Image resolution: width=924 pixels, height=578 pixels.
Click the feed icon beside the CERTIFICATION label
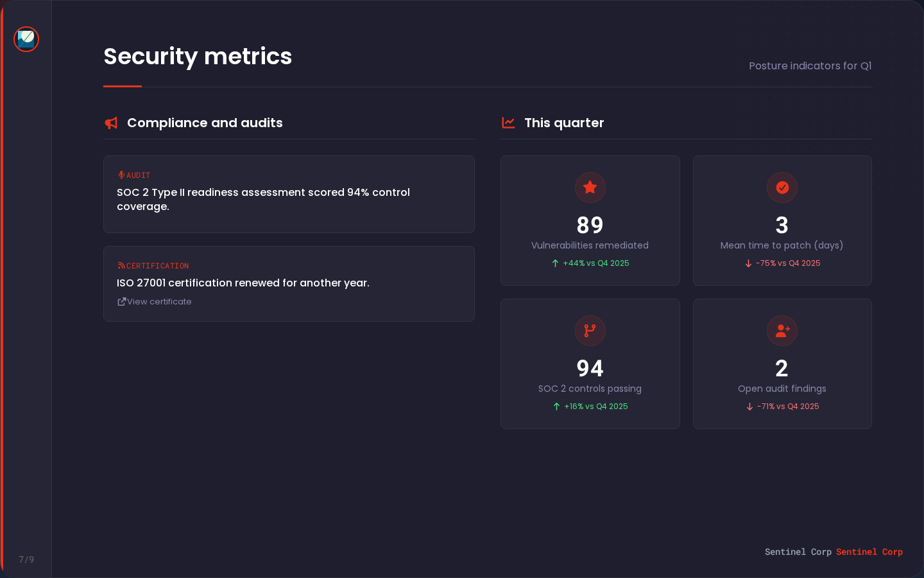click(121, 265)
